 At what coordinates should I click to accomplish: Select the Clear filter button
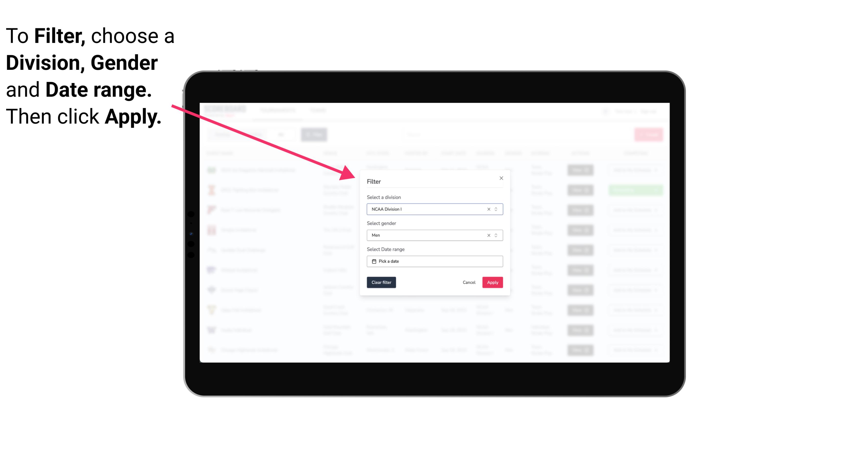pyautogui.click(x=381, y=283)
